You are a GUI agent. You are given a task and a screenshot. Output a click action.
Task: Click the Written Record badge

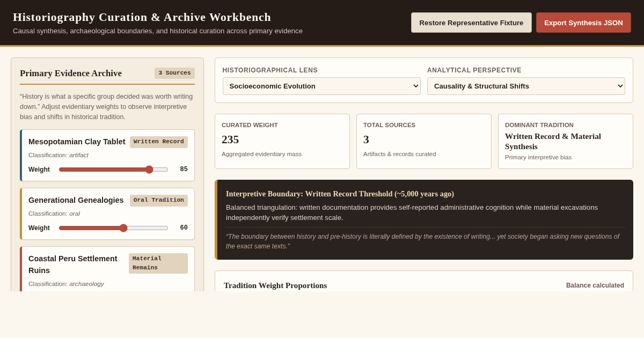tap(159, 142)
